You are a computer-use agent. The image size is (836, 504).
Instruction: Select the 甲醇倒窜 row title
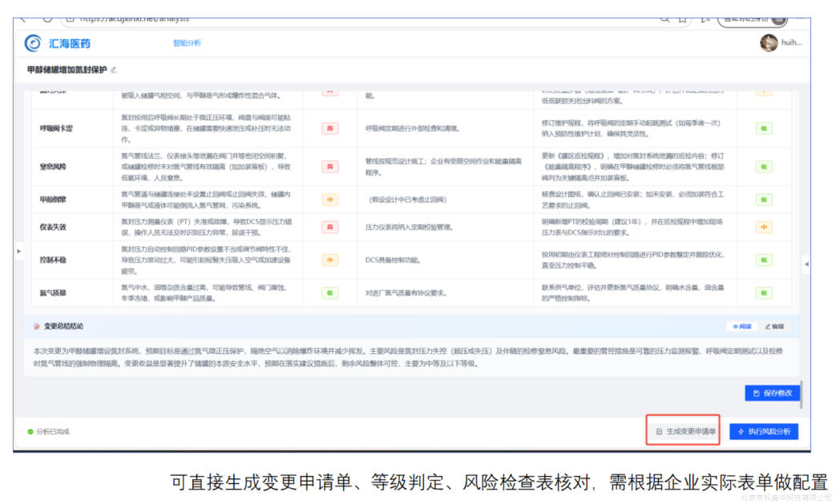[53, 200]
